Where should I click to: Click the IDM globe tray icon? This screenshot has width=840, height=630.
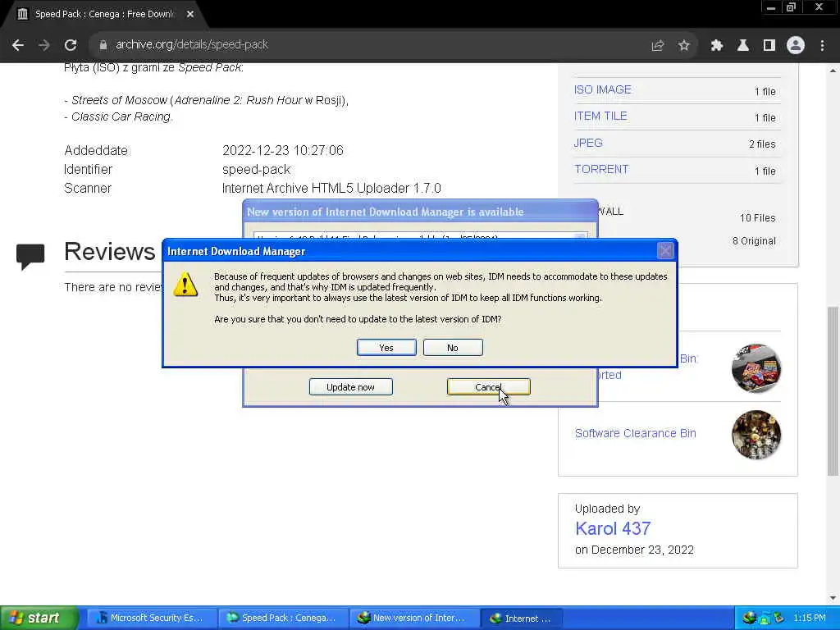pyautogui.click(x=749, y=619)
